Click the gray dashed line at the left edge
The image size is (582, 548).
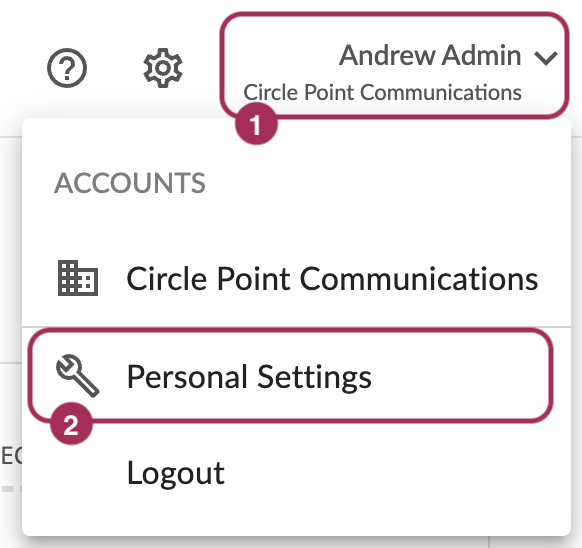click(11, 489)
